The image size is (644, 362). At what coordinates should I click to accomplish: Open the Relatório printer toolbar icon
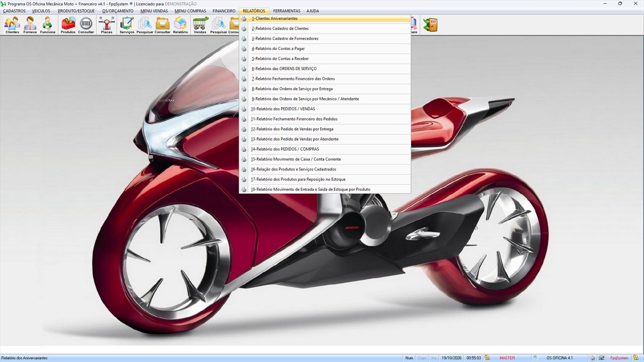180,25
